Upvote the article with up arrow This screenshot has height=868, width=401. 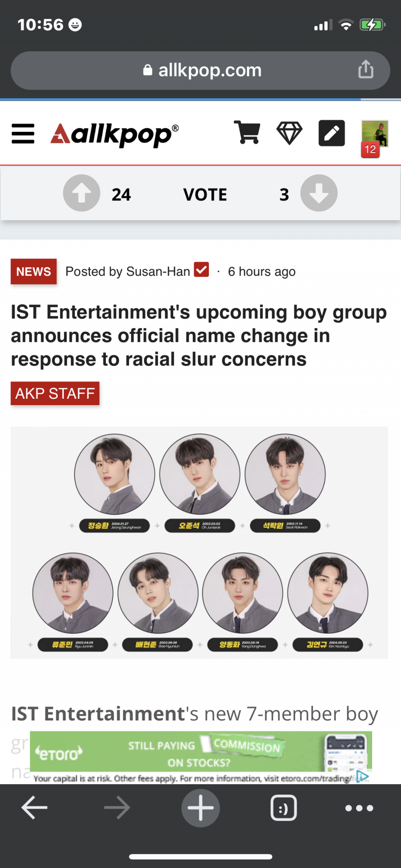[x=81, y=193]
